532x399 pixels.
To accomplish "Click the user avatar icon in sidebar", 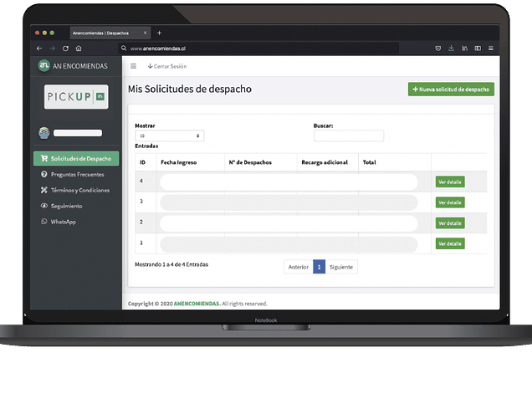I will (x=43, y=132).
